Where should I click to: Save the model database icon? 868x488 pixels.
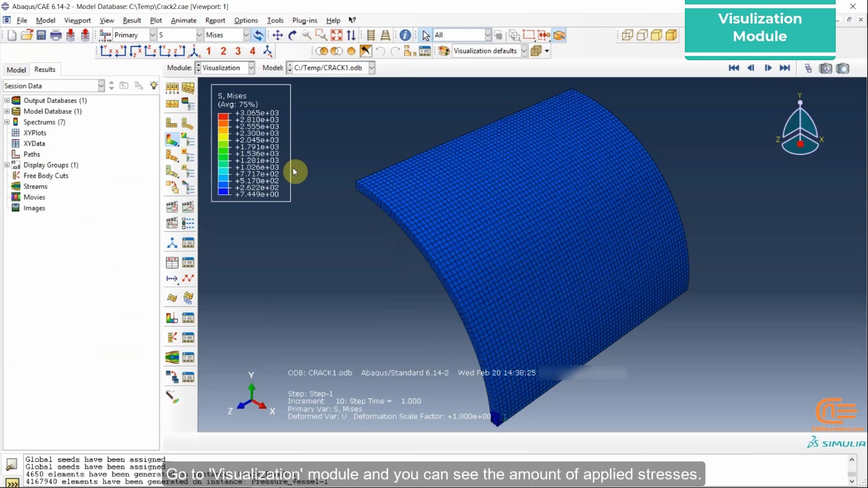click(x=41, y=35)
